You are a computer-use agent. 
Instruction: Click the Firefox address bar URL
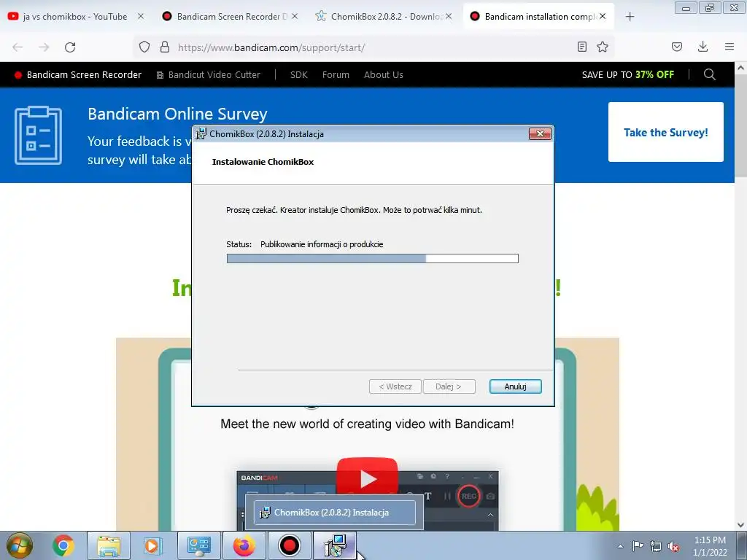(271, 47)
